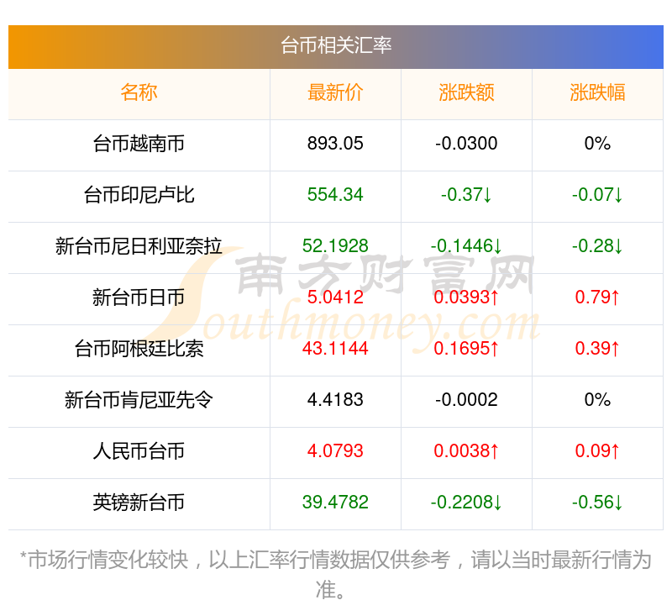672x616 pixels.
Task: Click the price 52.1928
Action: 335,246
